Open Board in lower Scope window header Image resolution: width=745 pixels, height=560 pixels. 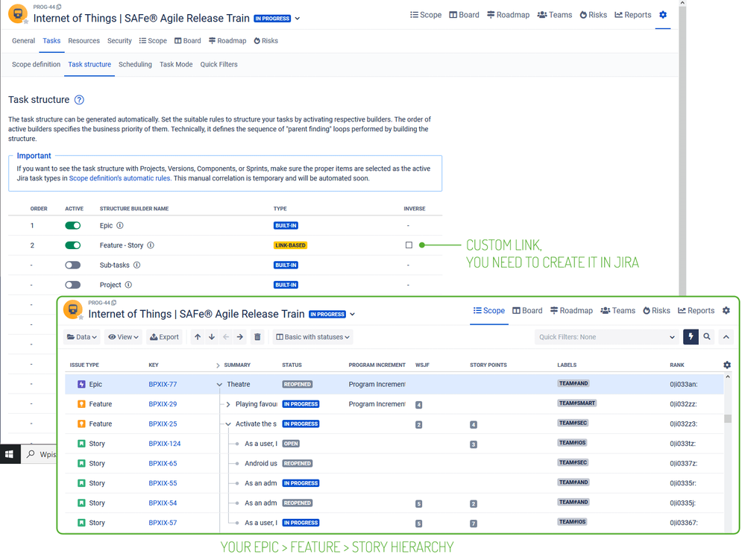point(527,311)
